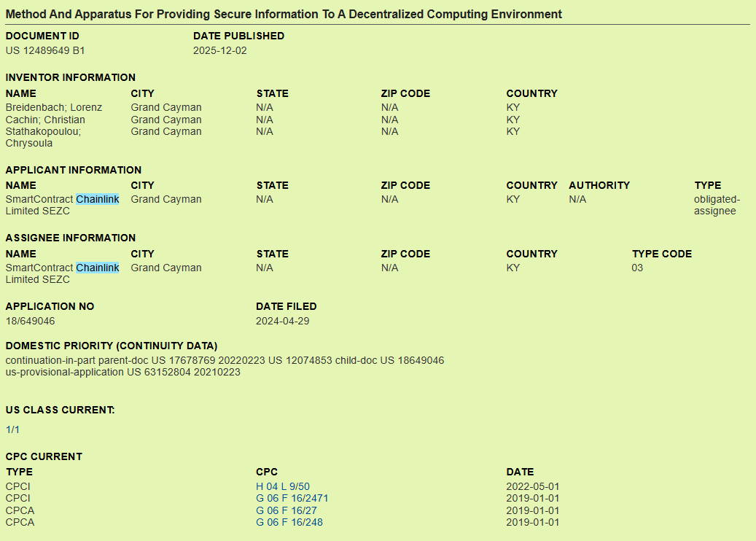Click the DOCUMENT ID label

click(42, 36)
